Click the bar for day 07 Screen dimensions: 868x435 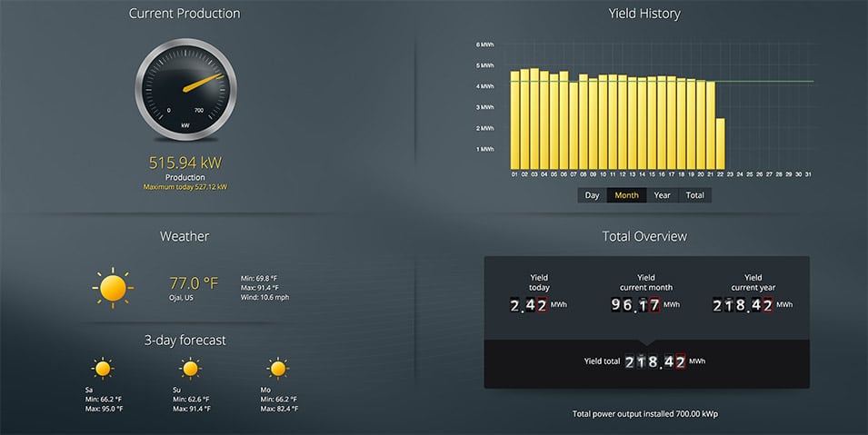[x=574, y=125]
